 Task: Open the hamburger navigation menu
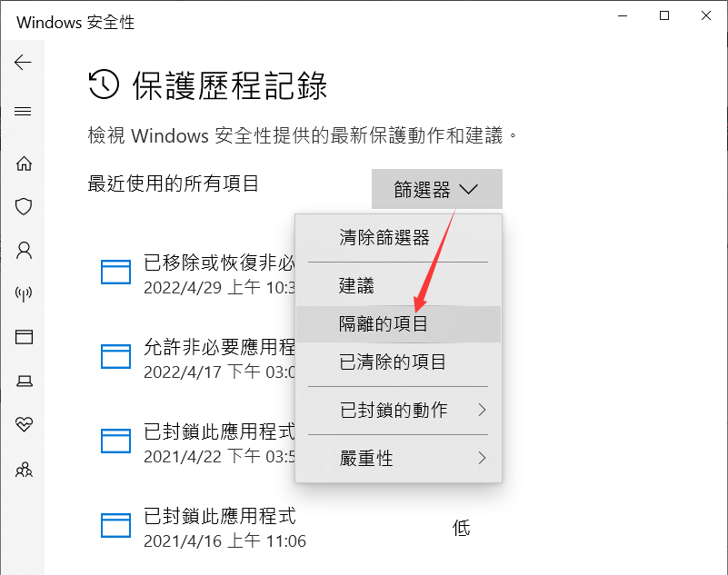point(23,112)
